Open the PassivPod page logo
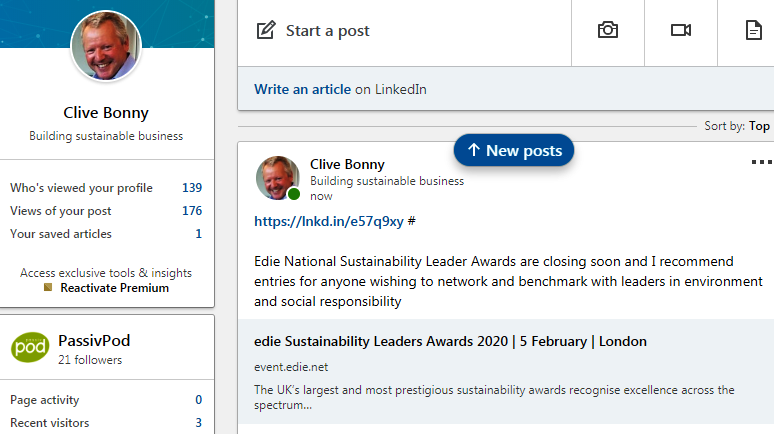This screenshot has width=774, height=434. [30, 347]
